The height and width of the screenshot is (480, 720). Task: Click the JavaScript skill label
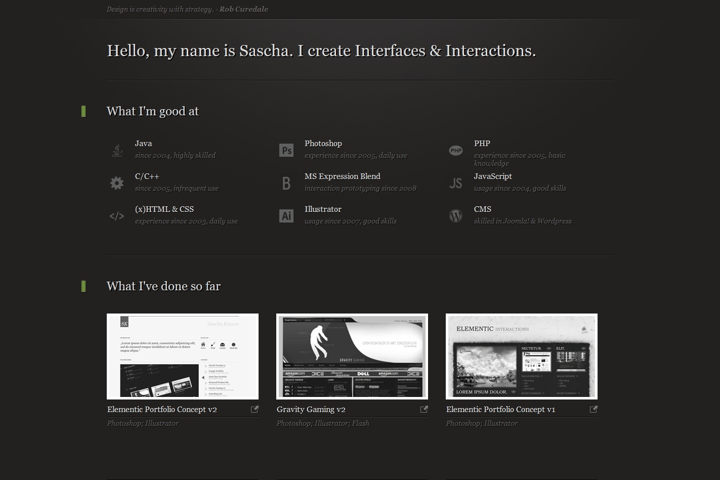(493, 176)
